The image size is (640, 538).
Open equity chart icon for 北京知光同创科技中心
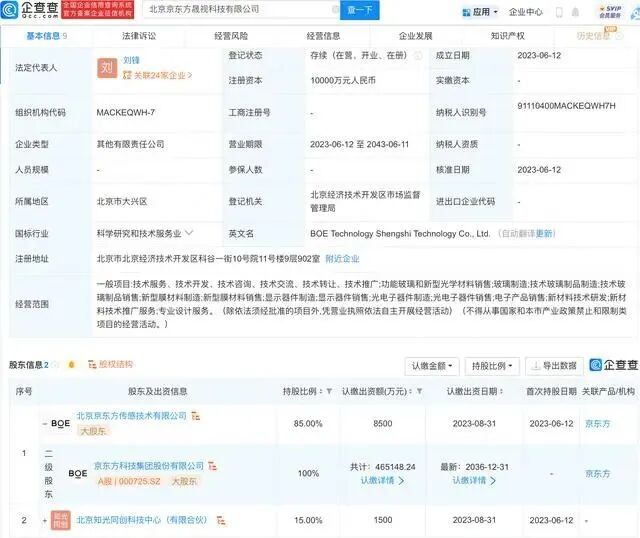pos(221,520)
